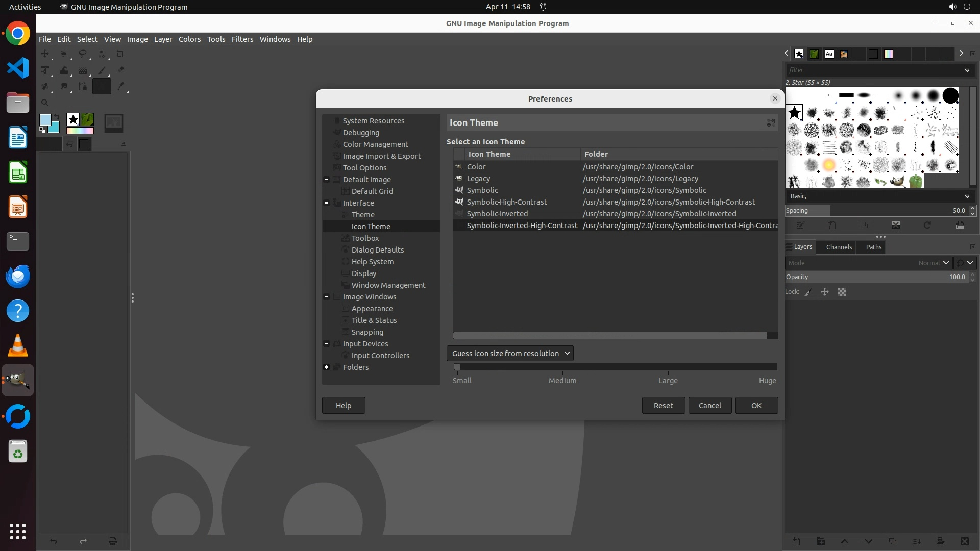Select the Color Picker eyedropper tool

pyautogui.click(x=120, y=87)
